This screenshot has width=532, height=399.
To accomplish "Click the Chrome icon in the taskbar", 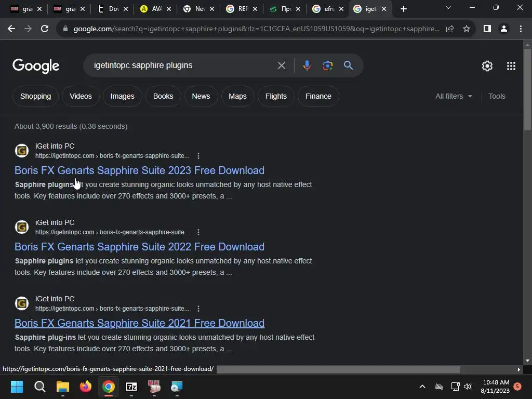I will click(x=109, y=387).
